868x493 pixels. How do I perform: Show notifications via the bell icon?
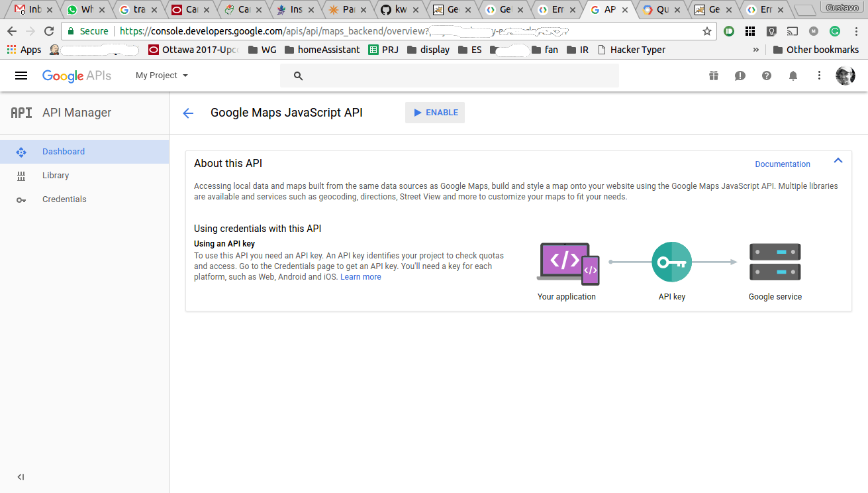[793, 76]
